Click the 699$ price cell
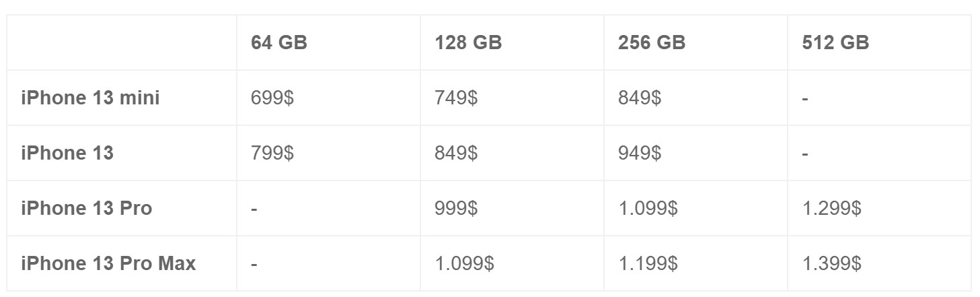980x297 pixels. click(272, 98)
